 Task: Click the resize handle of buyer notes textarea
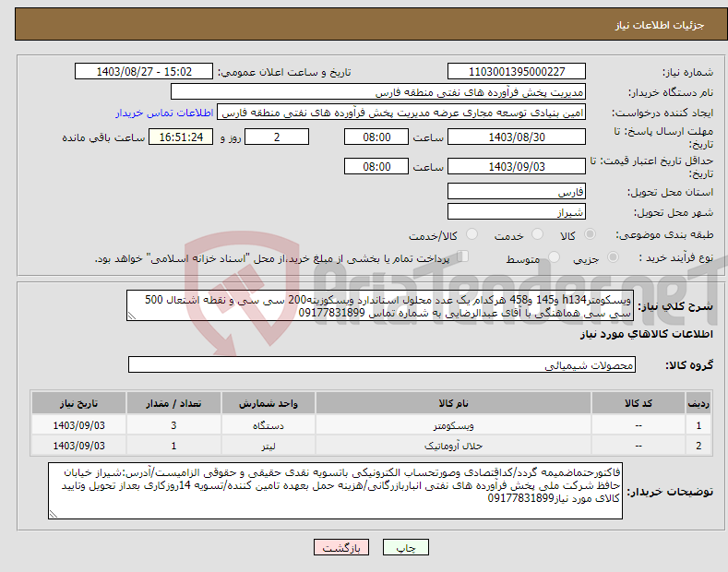54,514
